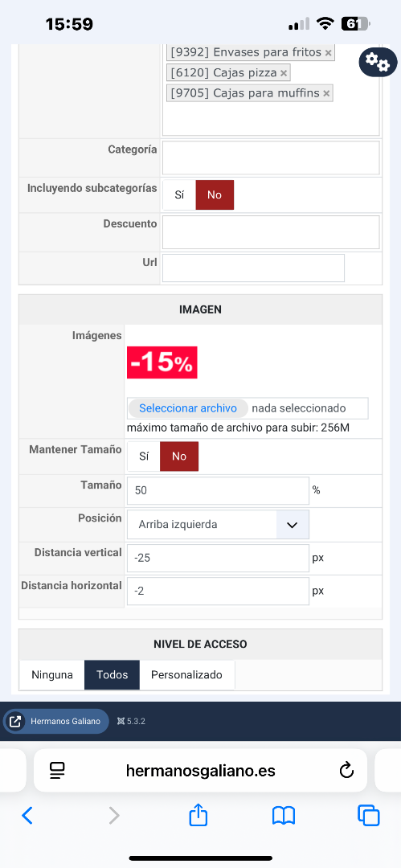Open the Hermanos Galiano site link

pos(56,721)
